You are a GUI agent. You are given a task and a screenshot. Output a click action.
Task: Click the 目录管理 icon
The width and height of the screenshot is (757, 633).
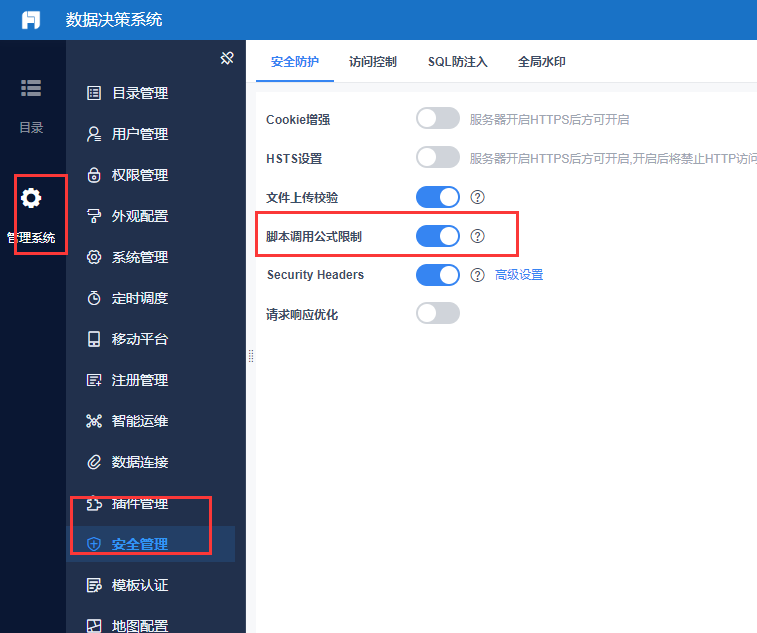coord(94,93)
